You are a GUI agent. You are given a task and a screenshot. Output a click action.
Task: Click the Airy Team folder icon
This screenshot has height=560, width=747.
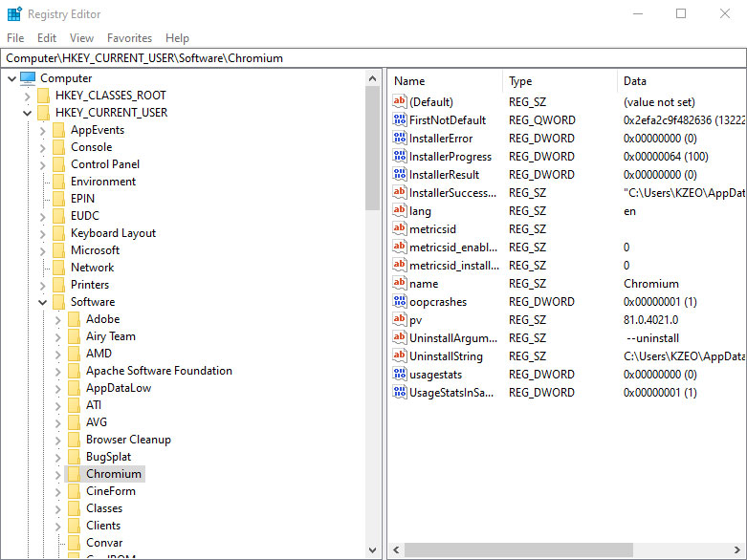[74, 336]
